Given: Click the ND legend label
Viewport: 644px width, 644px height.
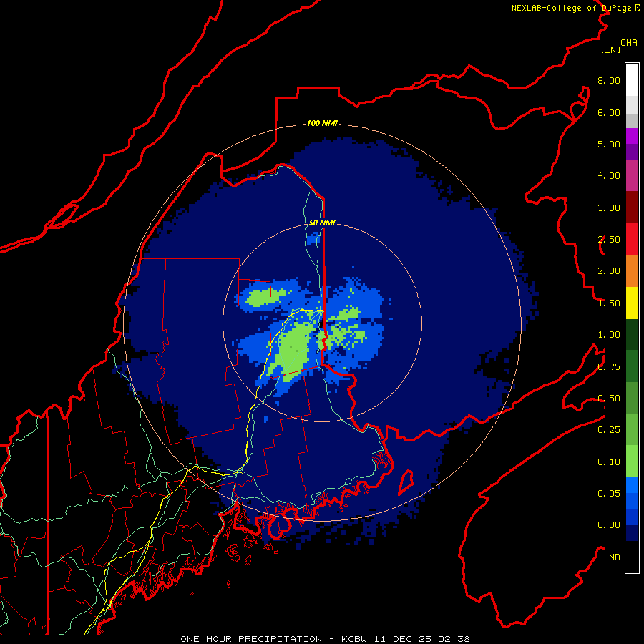Looking at the screenshot, I should 615,557.
